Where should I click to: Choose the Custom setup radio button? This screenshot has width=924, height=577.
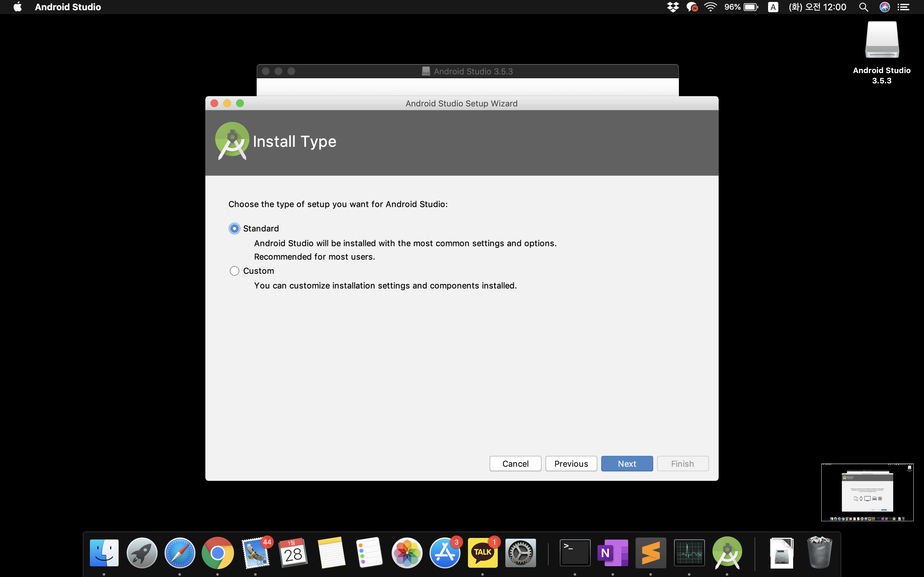(235, 271)
